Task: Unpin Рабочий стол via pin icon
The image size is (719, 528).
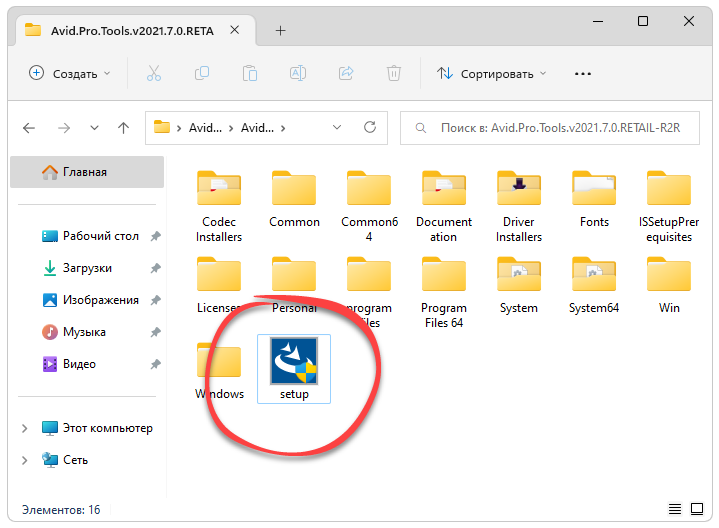Action: tap(156, 236)
